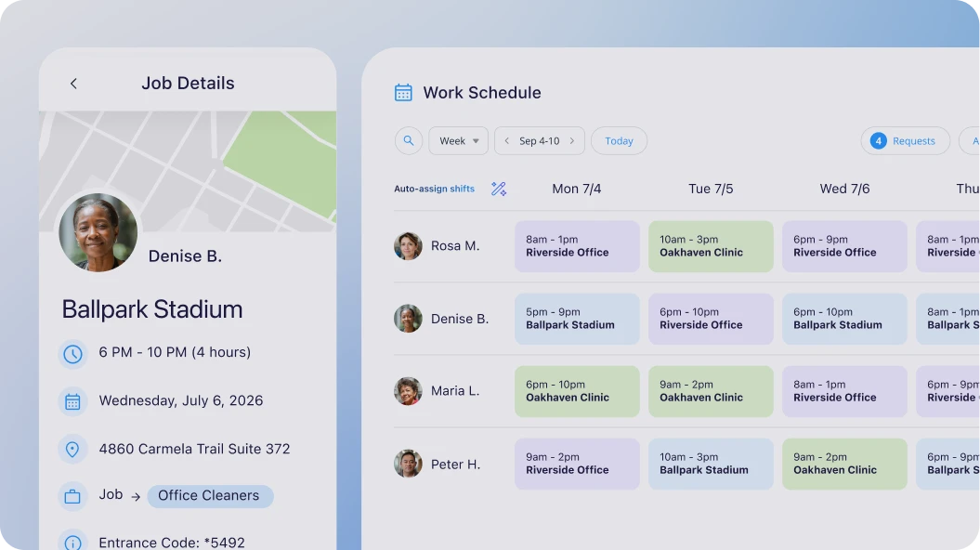Open Rosa M.'s Tuesday Oakhaven Clinic shift
Image resolution: width=980 pixels, height=550 pixels.
point(711,246)
